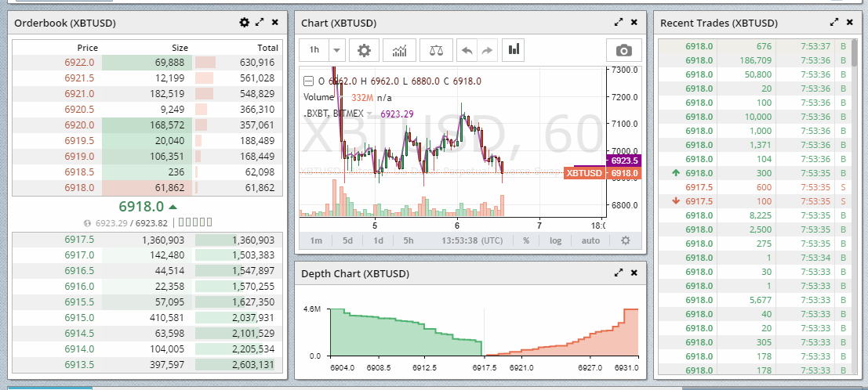Set chart range to 5d
Viewport: 868px width, 390px height.
pos(347,240)
